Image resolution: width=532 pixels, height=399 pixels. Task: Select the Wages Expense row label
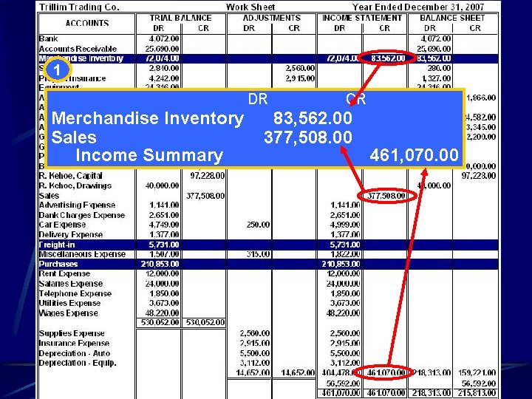tap(69, 313)
